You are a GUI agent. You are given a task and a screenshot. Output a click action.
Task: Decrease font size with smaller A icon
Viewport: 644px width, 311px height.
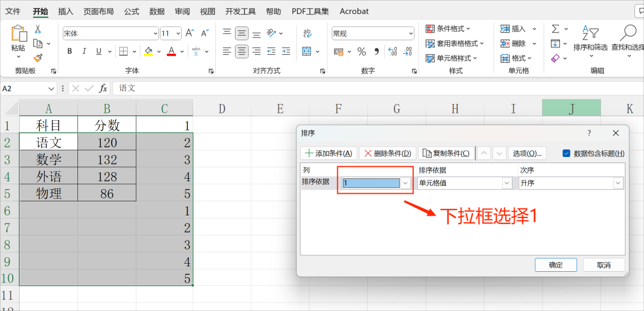click(x=204, y=33)
